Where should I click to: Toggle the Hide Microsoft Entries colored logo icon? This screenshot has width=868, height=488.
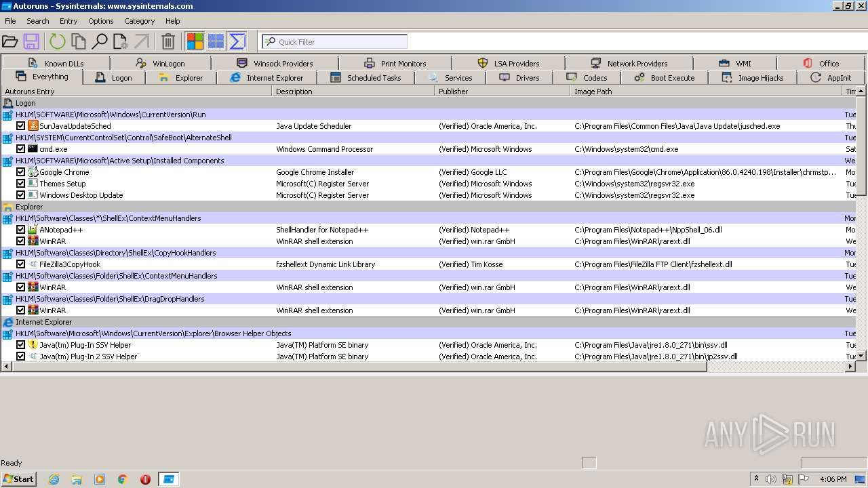point(195,42)
